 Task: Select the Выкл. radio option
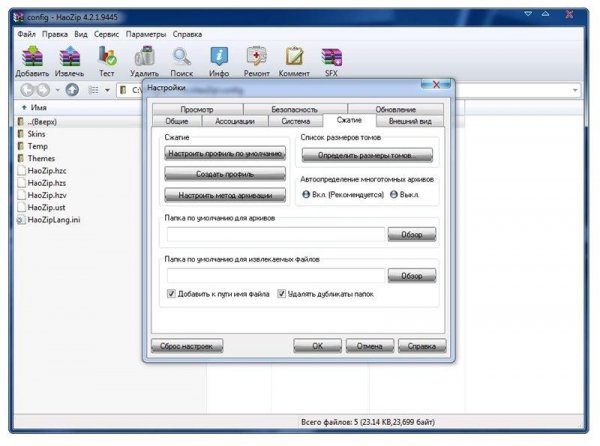click(x=394, y=194)
